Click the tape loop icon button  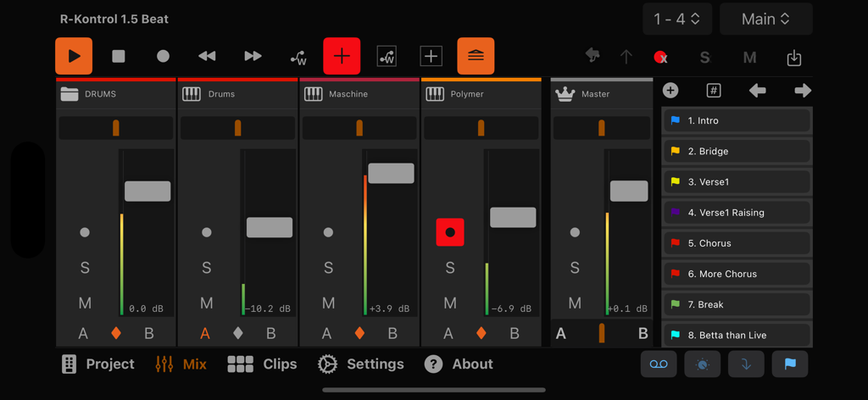(x=659, y=364)
